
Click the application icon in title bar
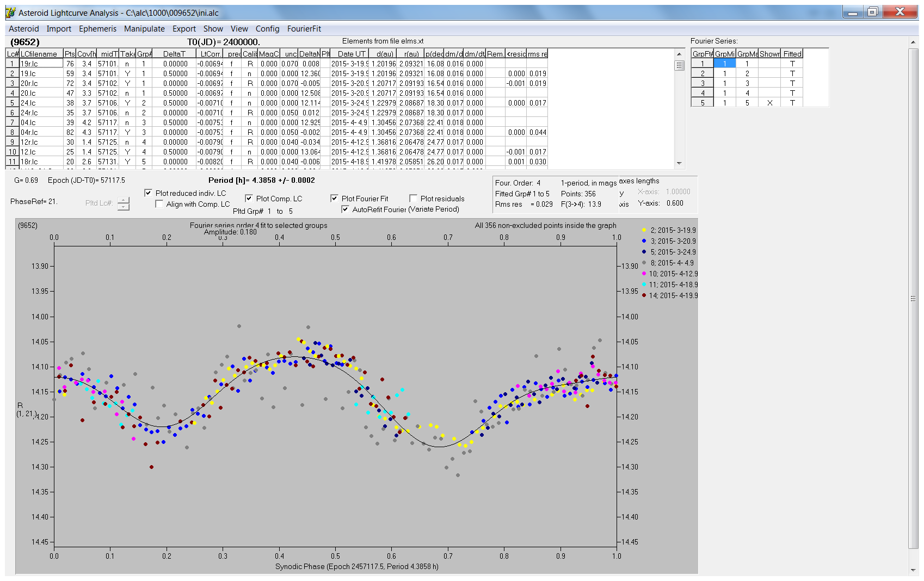click(11, 13)
